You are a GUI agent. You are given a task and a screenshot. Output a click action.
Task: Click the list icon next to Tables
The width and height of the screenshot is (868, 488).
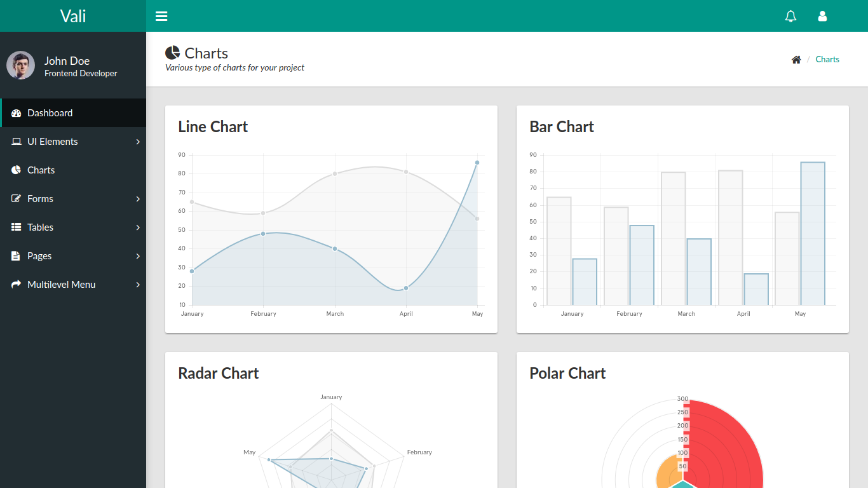pyautogui.click(x=16, y=227)
